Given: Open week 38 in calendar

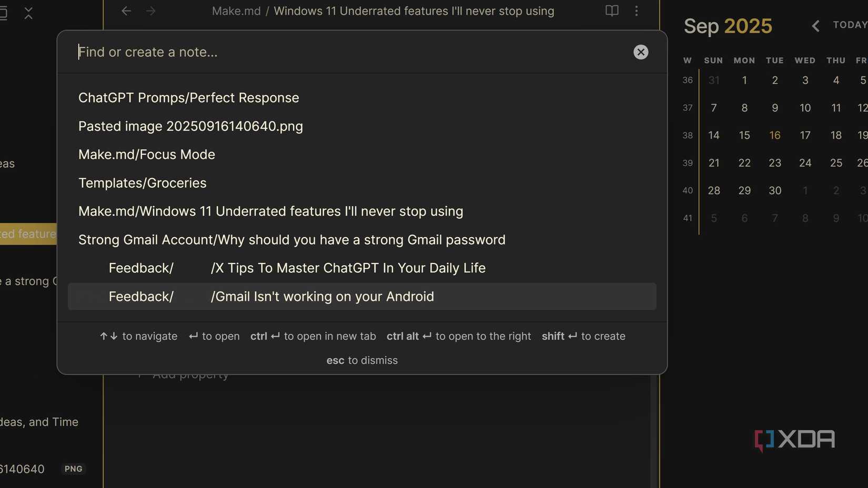Looking at the screenshot, I should (688, 135).
